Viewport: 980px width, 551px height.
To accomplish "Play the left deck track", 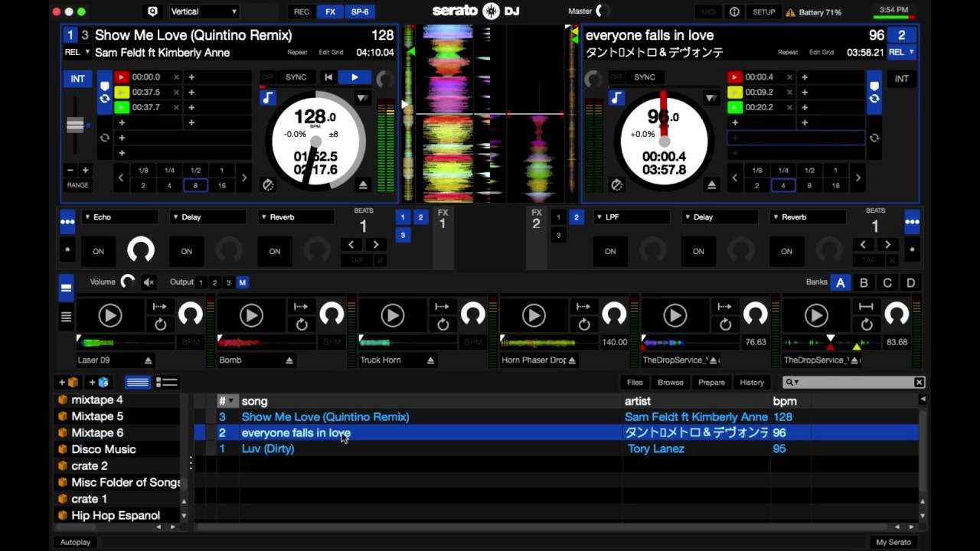I will coord(354,77).
